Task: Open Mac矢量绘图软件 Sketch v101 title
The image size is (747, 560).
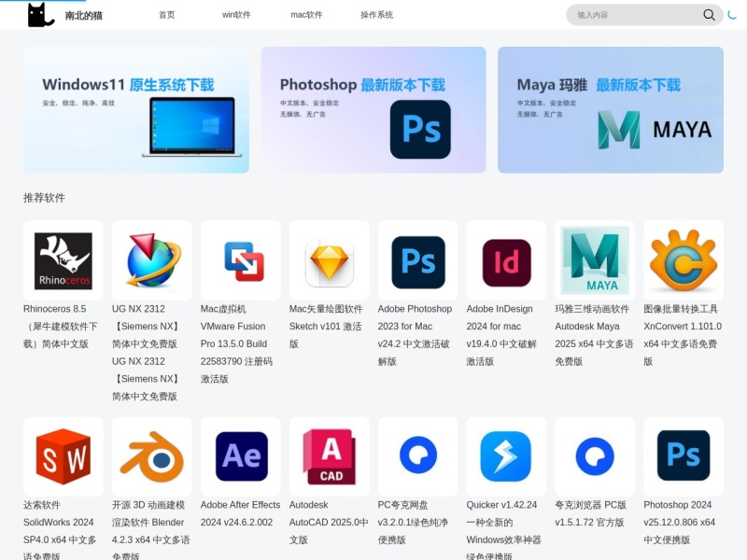Action: pyautogui.click(x=326, y=326)
